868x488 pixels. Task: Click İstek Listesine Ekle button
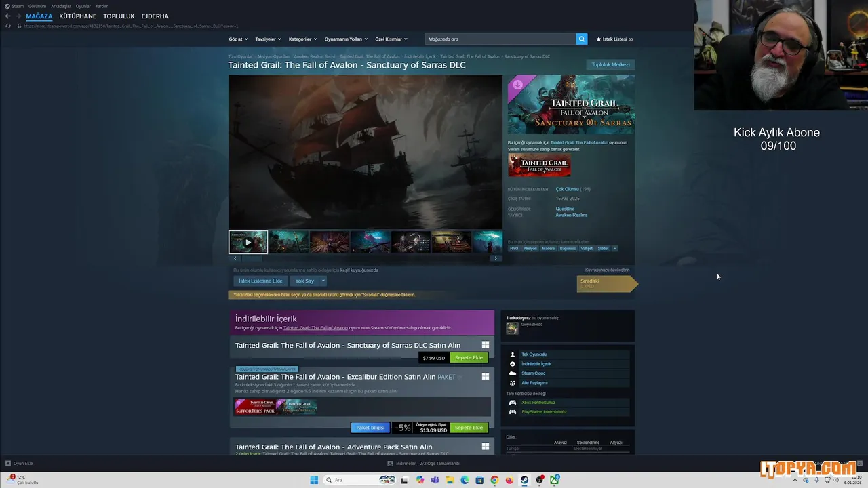pos(260,281)
